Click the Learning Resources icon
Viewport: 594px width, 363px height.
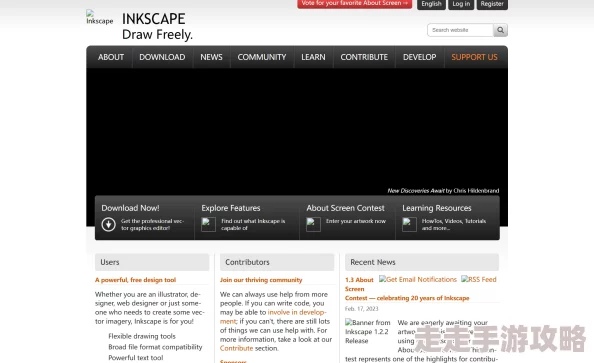[409, 224]
